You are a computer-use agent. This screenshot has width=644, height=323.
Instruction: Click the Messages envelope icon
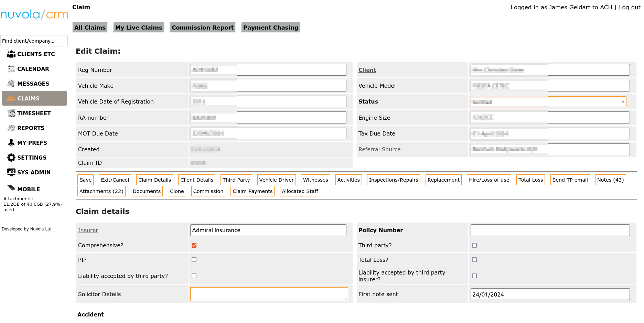(11, 84)
